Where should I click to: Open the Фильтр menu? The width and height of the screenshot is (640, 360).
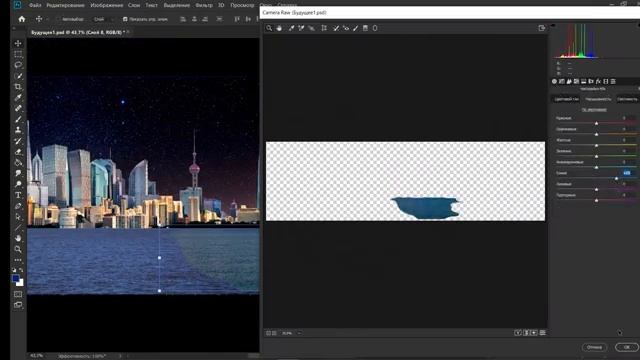pos(204,5)
